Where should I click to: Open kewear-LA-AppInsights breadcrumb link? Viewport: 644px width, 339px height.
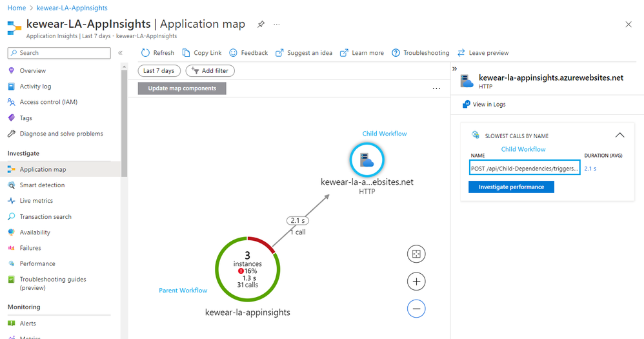(x=72, y=8)
